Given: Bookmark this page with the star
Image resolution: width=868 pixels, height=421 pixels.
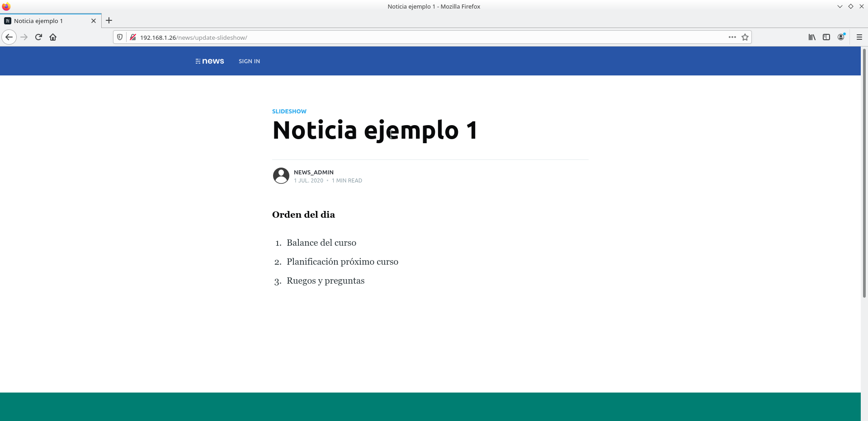Looking at the screenshot, I should tap(745, 37).
